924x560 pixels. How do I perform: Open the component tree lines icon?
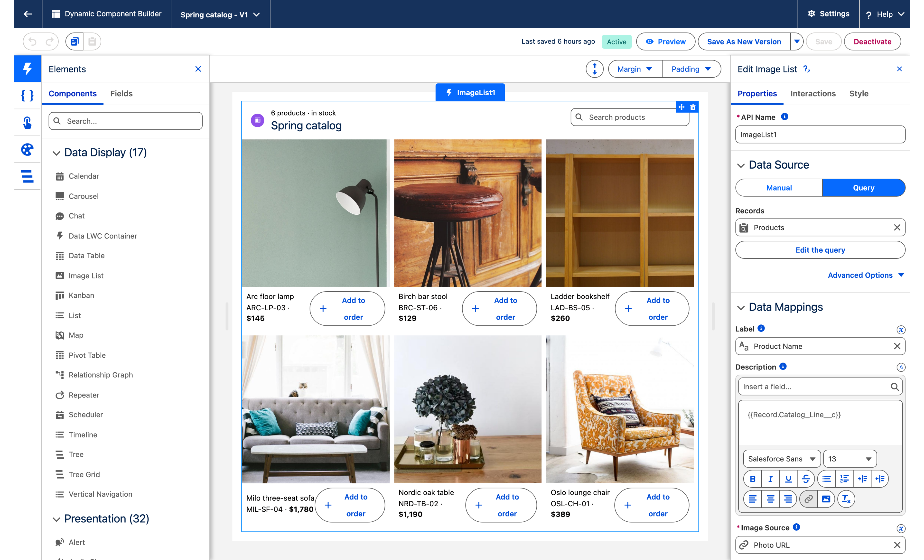27,176
